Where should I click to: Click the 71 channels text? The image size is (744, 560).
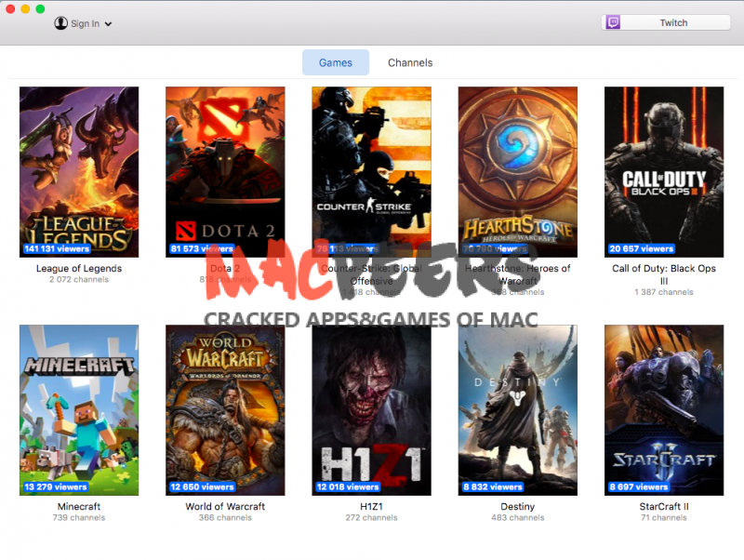pos(664,518)
